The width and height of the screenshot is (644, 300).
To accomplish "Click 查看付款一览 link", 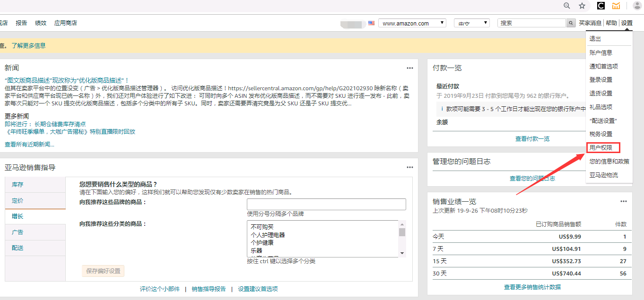I will click(532, 138).
